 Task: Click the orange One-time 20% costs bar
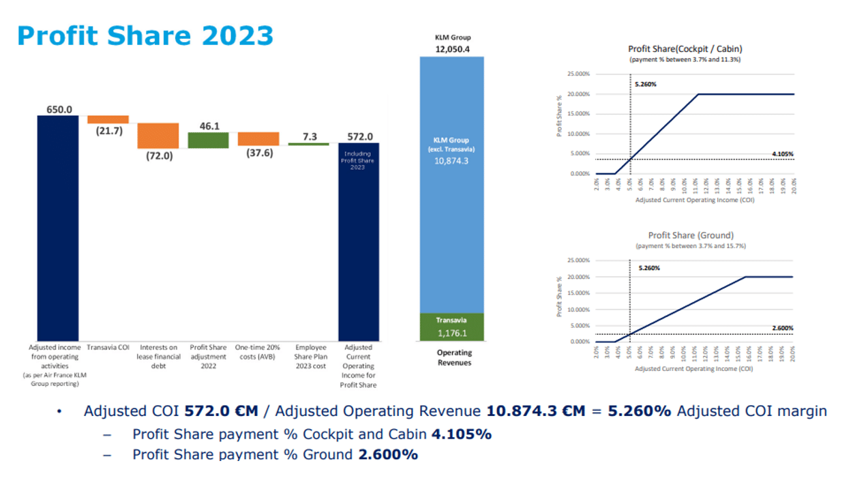(x=258, y=139)
